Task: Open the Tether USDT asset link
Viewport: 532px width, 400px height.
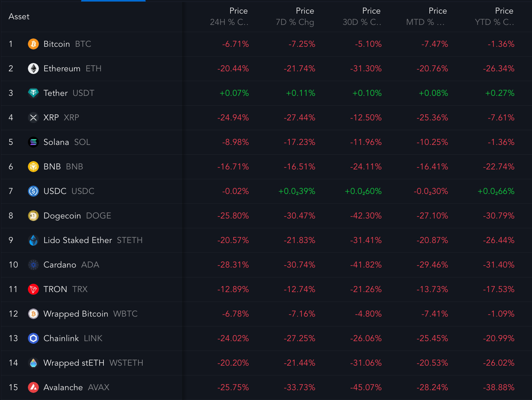Action: coord(69,93)
